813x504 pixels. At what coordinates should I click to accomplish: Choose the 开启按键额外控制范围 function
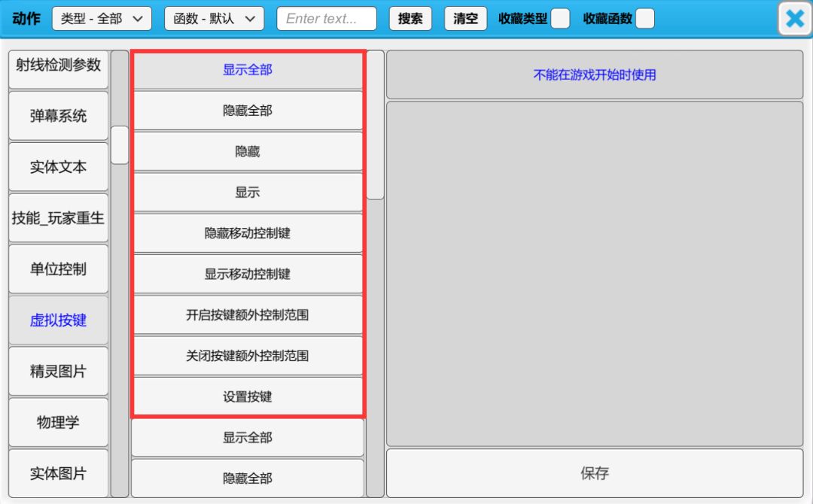(x=247, y=315)
